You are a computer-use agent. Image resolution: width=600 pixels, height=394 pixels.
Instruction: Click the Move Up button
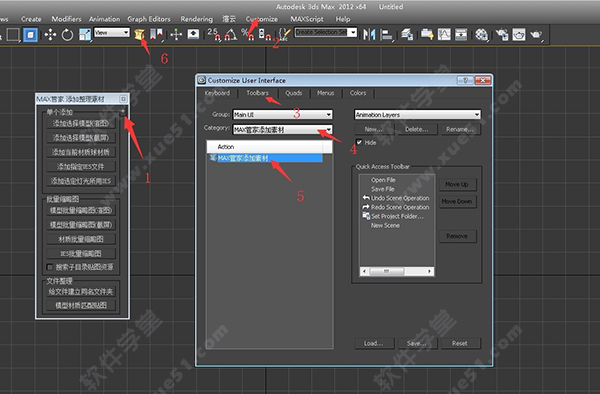click(457, 184)
